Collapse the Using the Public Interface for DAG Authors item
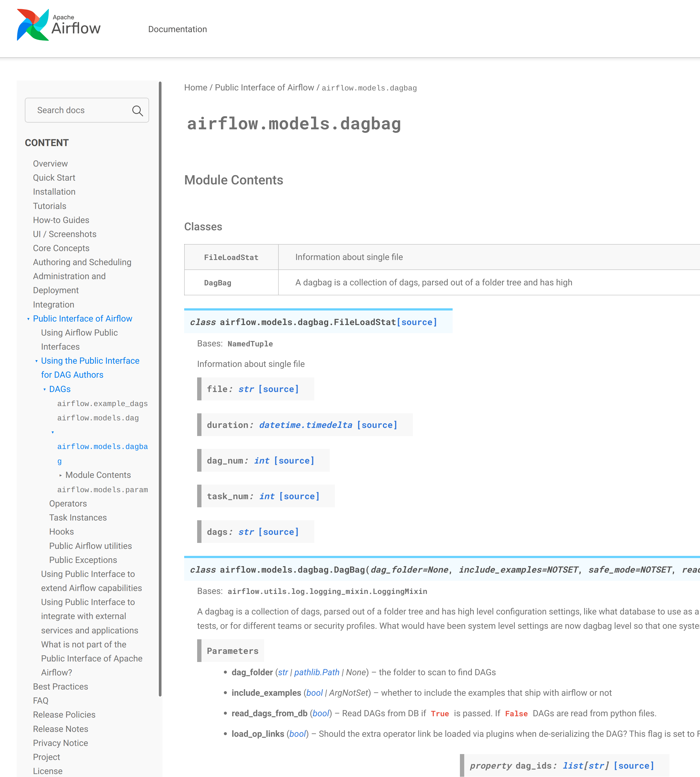This screenshot has height=777, width=700. click(x=36, y=361)
